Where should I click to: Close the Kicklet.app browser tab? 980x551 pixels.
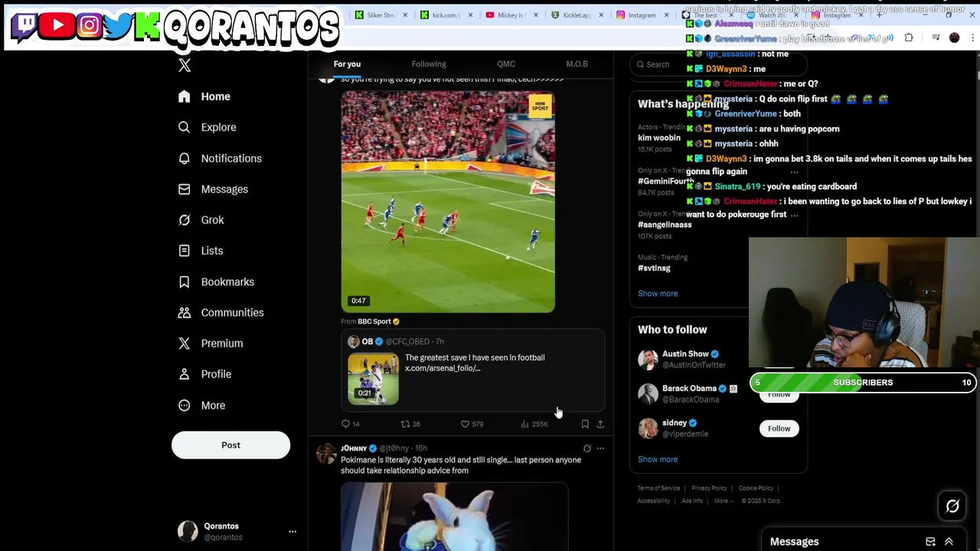pyautogui.click(x=600, y=15)
